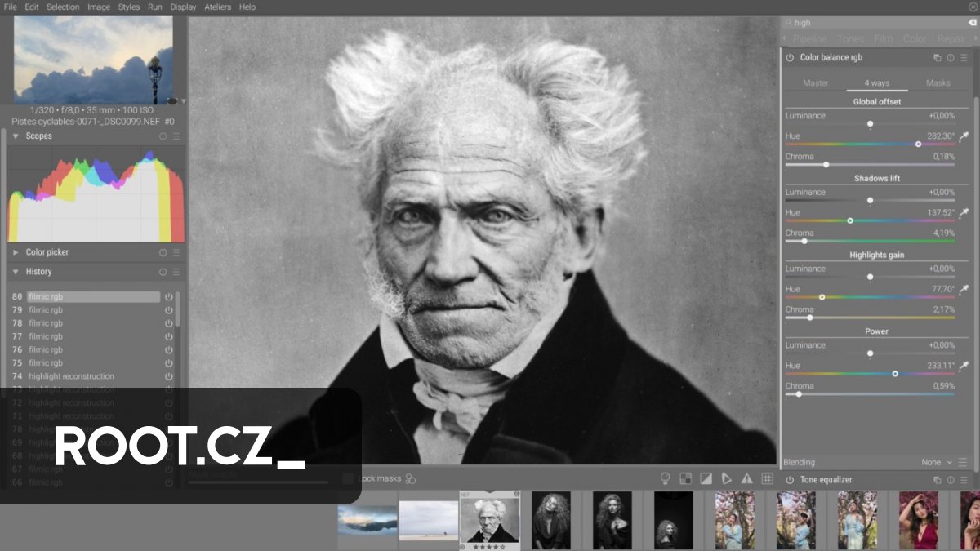Screen dimensions: 980x551
Task: Select the Color module group
Action: tap(915, 38)
